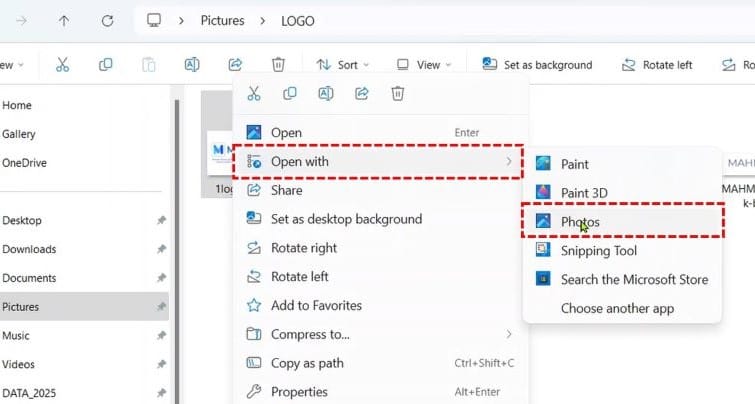
Task: Click the Cut icon in context menu
Action: pyautogui.click(x=254, y=93)
